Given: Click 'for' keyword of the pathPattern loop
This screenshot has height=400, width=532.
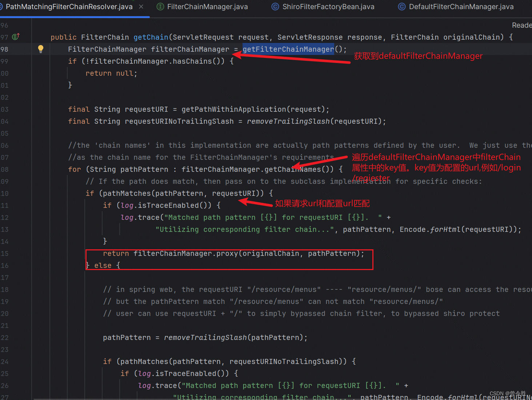Looking at the screenshot, I should [75, 169].
